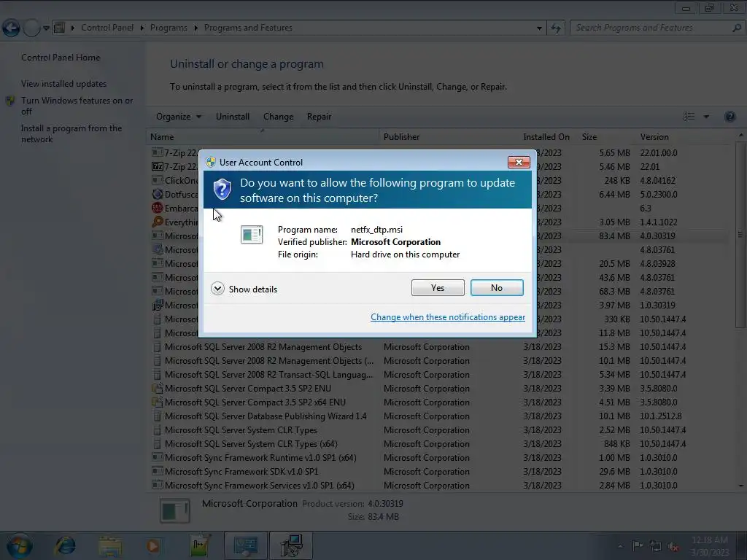Sort by the Publisher column header
Viewport: 747px width, 560px height.
tap(449, 137)
